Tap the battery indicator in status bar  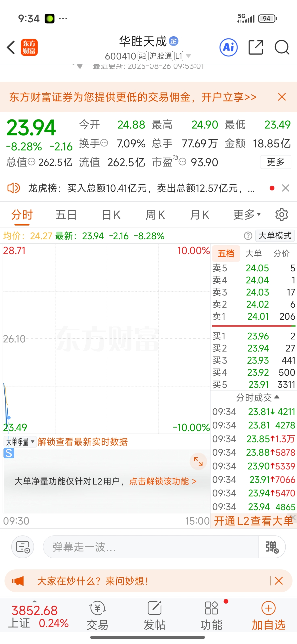(x=268, y=19)
